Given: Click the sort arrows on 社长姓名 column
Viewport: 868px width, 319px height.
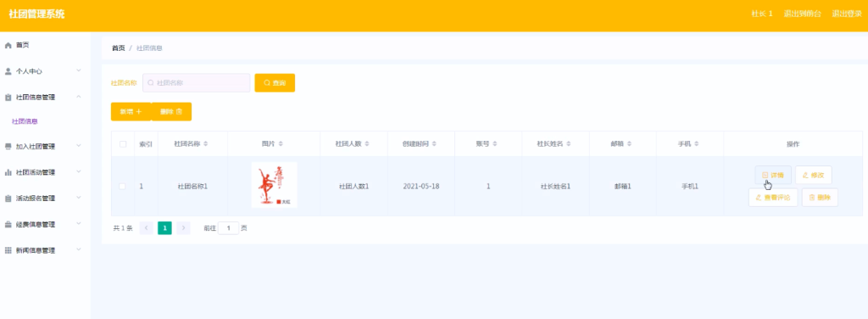Looking at the screenshot, I should click(569, 144).
